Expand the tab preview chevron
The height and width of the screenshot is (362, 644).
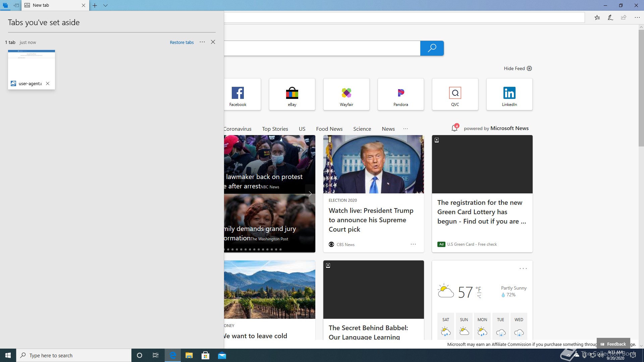pos(105,5)
